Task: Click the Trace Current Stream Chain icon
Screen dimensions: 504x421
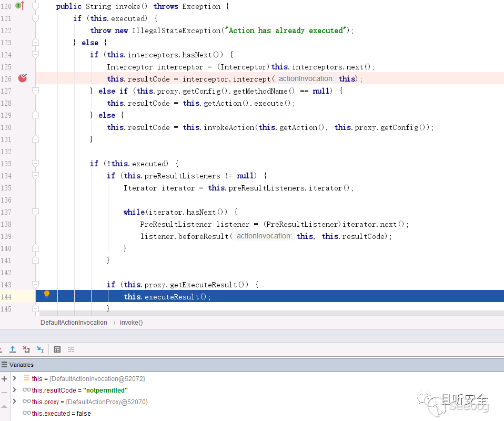Action: [71, 349]
